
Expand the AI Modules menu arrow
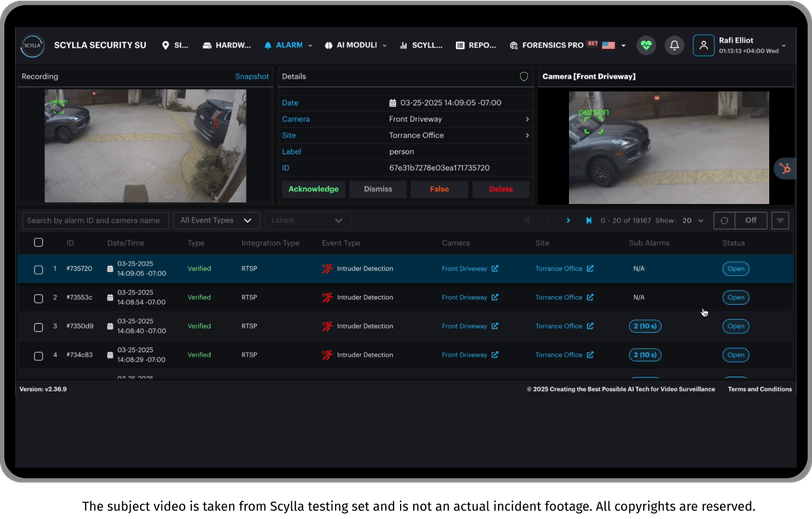(384, 46)
